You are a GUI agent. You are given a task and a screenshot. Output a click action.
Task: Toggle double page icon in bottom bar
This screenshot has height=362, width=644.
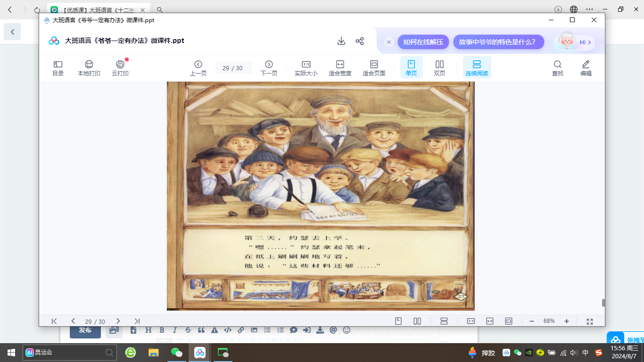pyautogui.click(x=417, y=321)
